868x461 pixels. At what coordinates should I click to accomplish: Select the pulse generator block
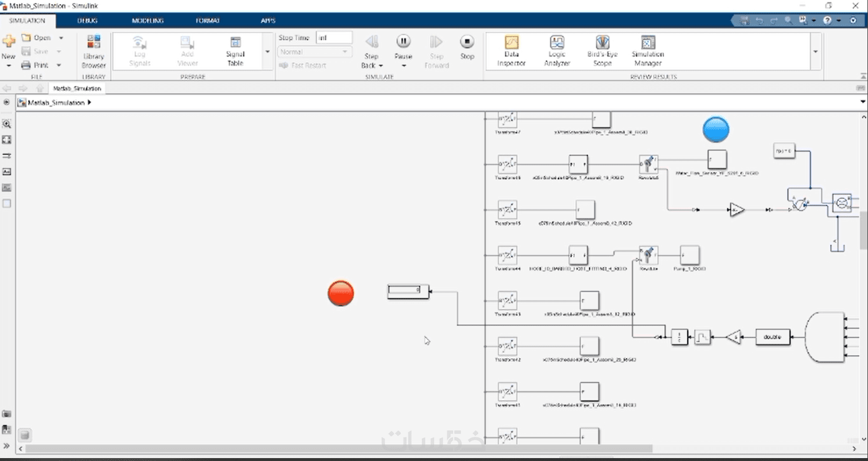pyautogui.click(x=703, y=337)
